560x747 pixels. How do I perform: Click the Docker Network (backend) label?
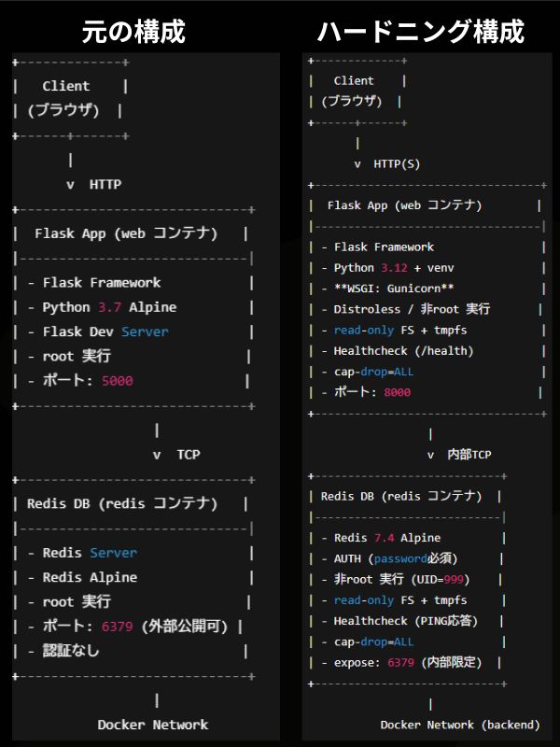[x=460, y=725]
